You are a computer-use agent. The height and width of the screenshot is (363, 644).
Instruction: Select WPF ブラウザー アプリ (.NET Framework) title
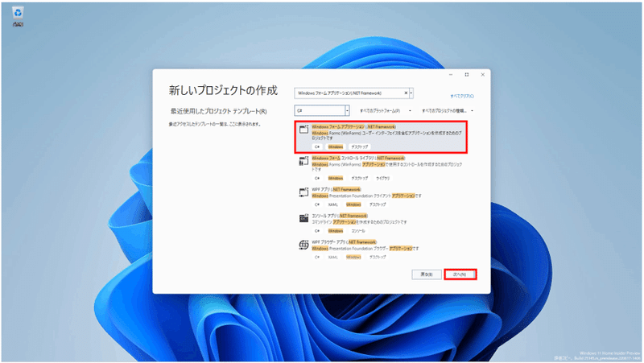pyautogui.click(x=345, y=241)
